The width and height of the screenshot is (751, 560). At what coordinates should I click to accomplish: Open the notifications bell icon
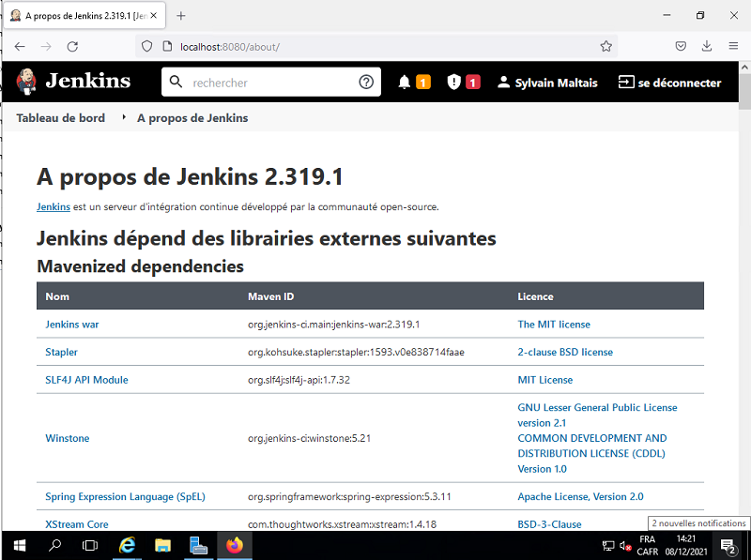point(405,83)
